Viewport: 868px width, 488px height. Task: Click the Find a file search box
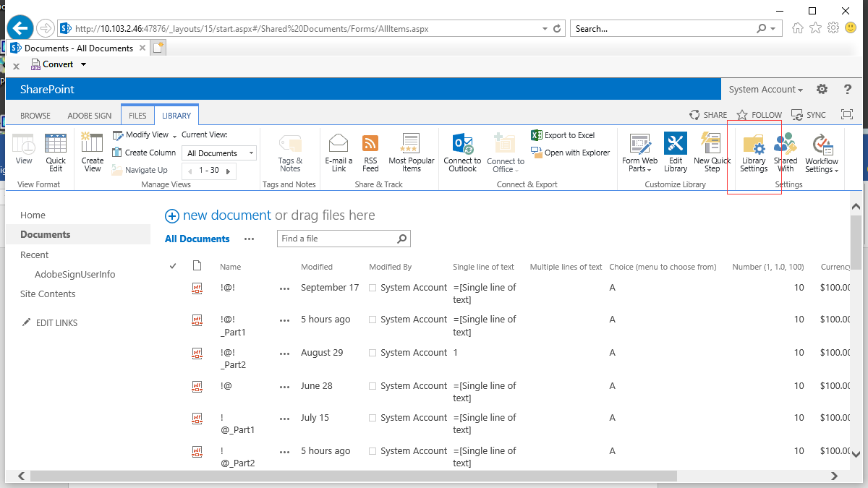[337, 239]
